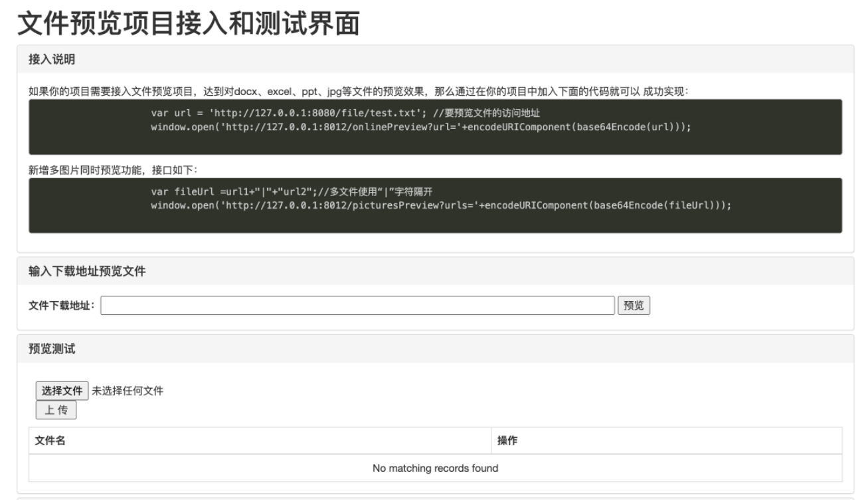Open the 选择文件 file chooser
The height and width of the screenshot is (501, 868).
(x=62, y=391)
